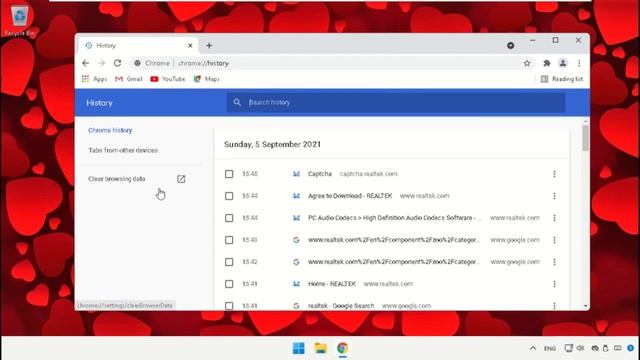Check the box for the Captcha entry
640x360 pixels.
coord(229,174)
